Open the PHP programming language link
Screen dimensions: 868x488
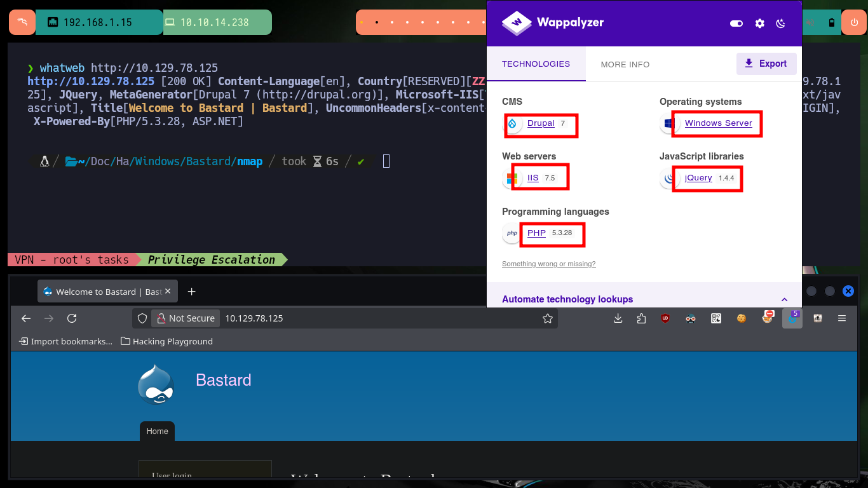(x=536, y=233)
